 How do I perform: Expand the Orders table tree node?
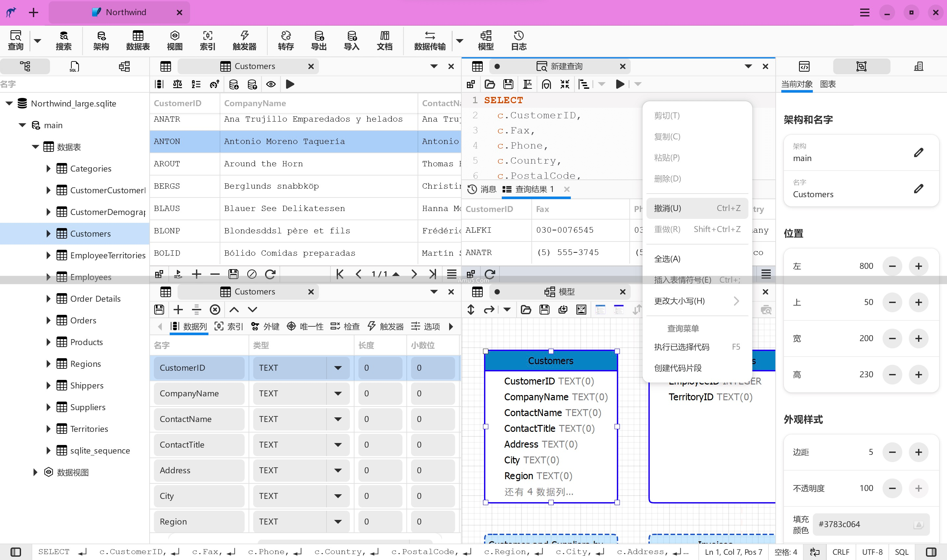coord(48,320)
